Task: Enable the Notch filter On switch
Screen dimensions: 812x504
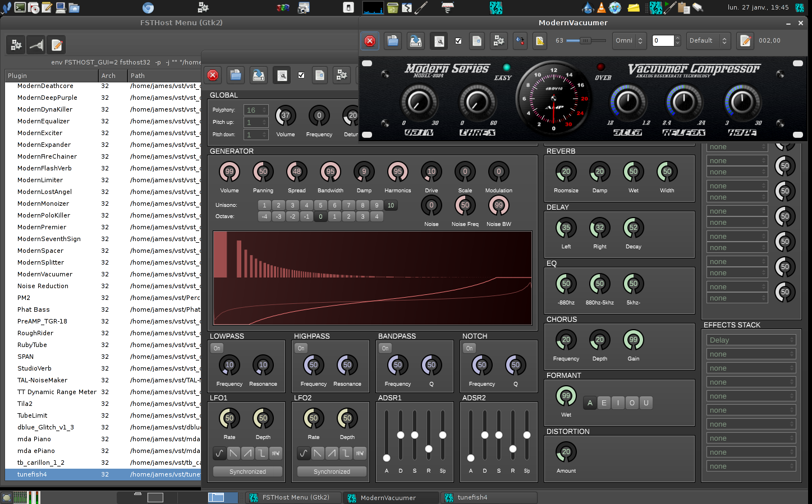Action: pyautogui.click(x=470, y=348)
